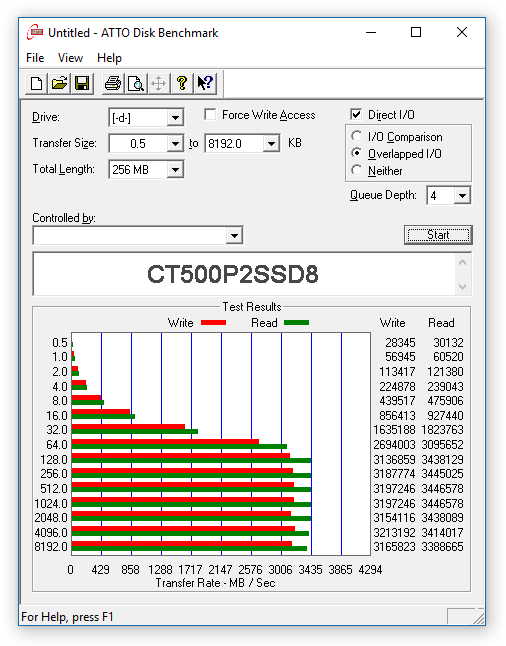Click the 128.0 row label in chart
506x646 pixels.
(x=54, y=459)
